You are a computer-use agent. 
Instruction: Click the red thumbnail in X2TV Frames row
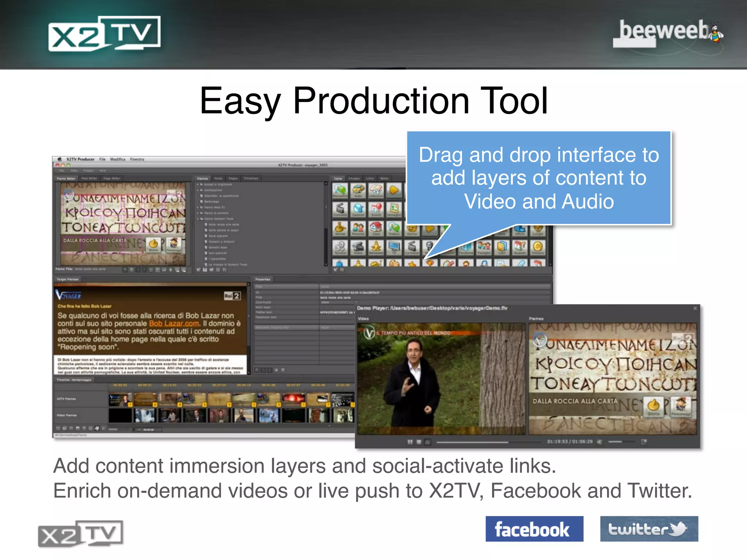(x=293, y=399)
